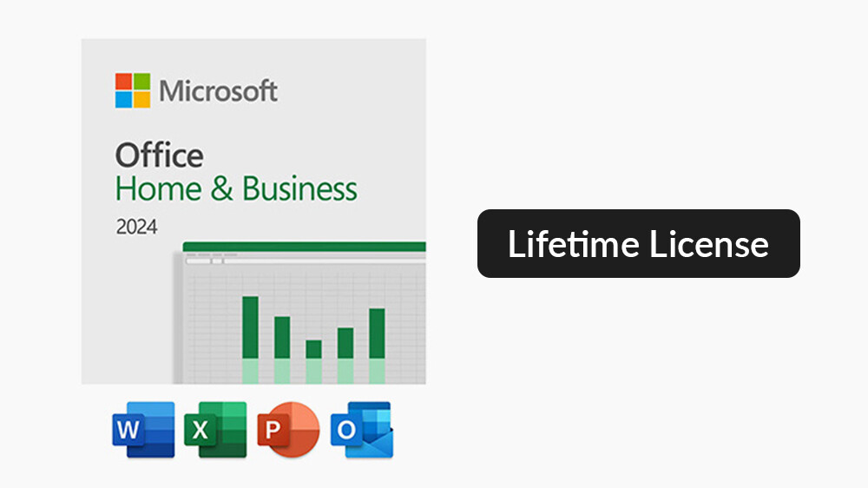Screen dimensions: 868x488
Task: Click the green spreadsheet window title bar
Action: (x=304, y=247)
